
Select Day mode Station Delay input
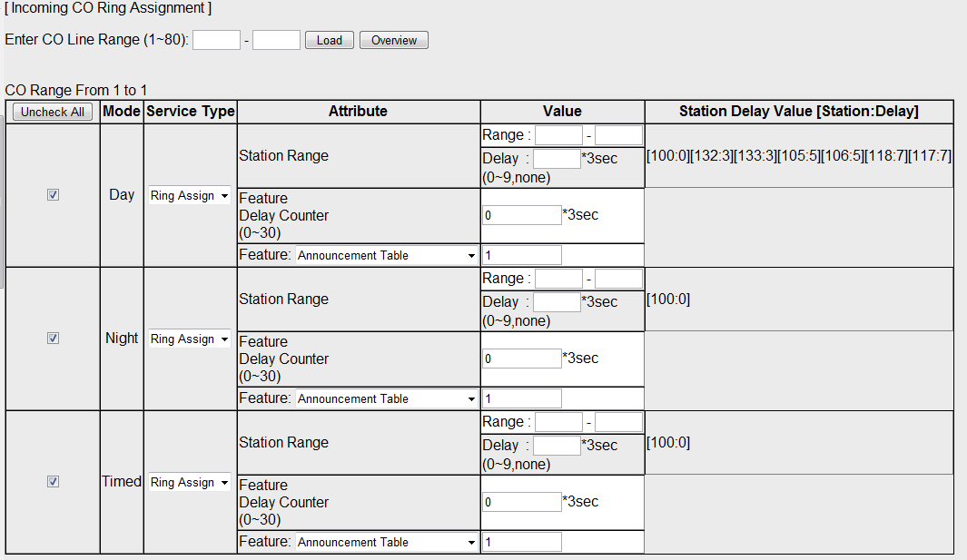556,159
